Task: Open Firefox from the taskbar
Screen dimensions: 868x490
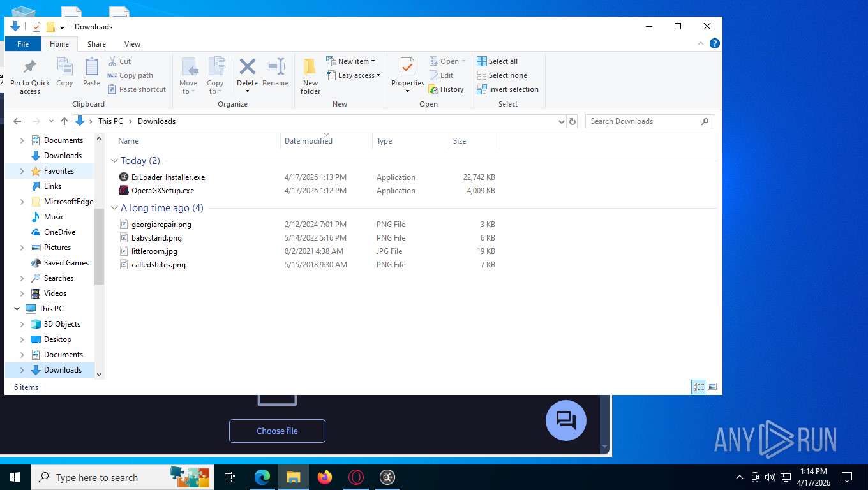Action: coord(325,477)
